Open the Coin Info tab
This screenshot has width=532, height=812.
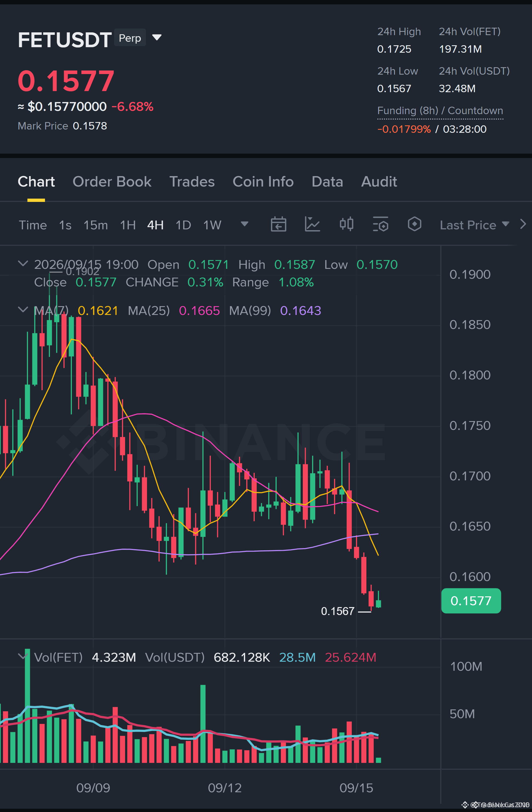click(263, 182)
